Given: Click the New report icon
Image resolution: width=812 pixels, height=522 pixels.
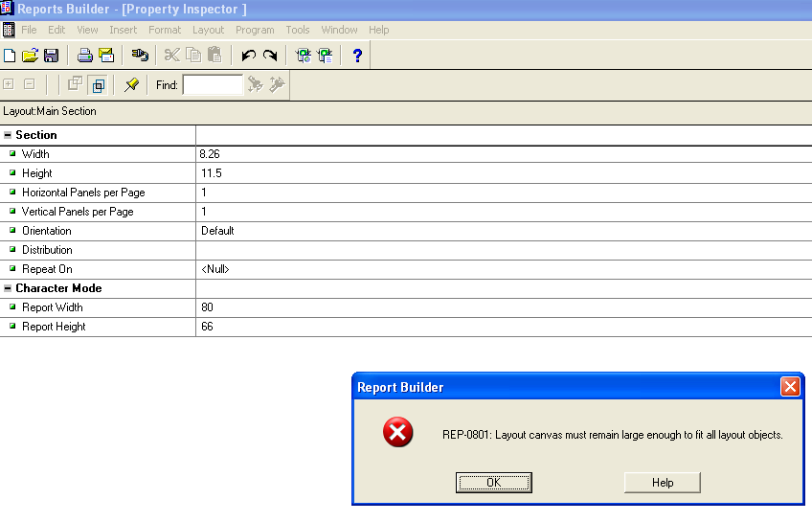Looking at the screenshot, I should [10, 56].
